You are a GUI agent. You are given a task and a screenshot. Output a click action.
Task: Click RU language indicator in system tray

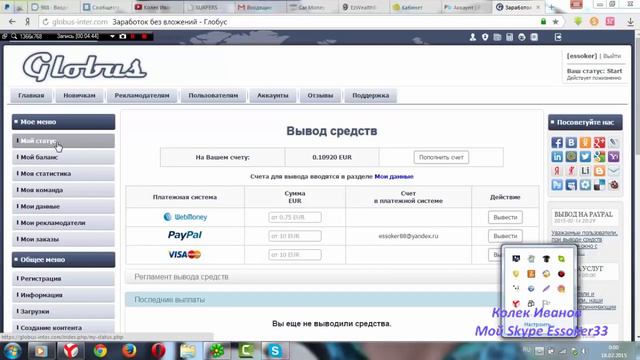point(527,350)
